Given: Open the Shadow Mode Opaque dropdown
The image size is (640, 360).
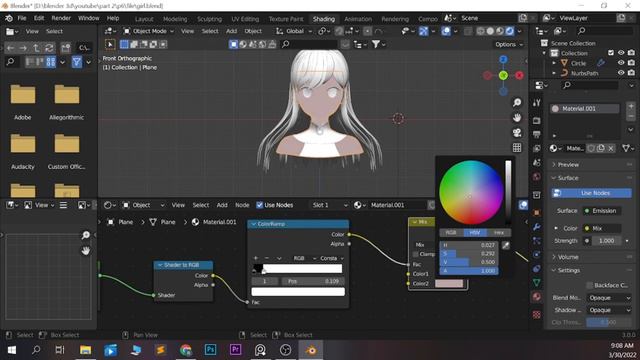Looking at the screenshot, I should click(609, 310).
